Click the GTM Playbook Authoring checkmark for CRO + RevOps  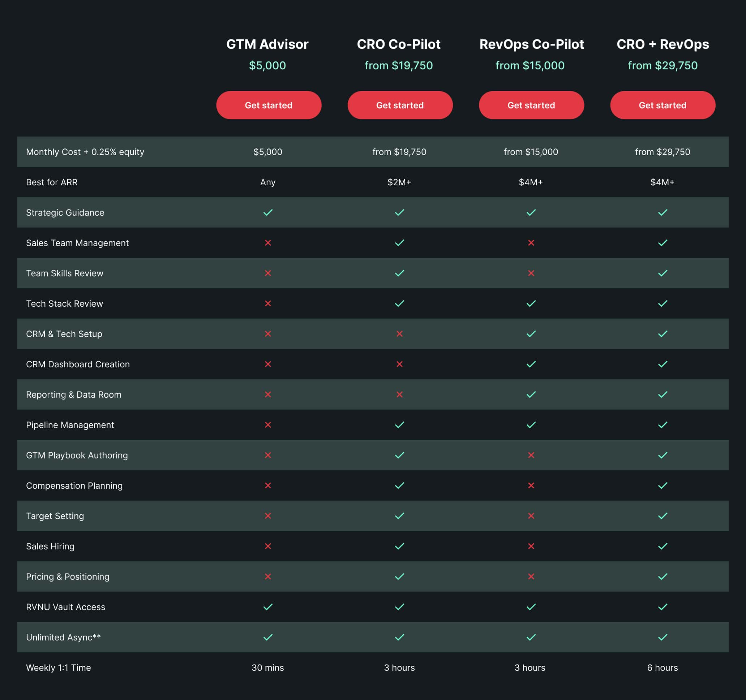pyautogui.click(x=663, y=455)
